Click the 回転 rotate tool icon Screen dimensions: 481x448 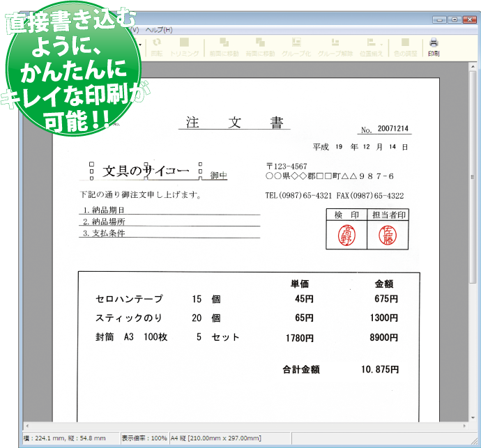(x=157, y=46)
